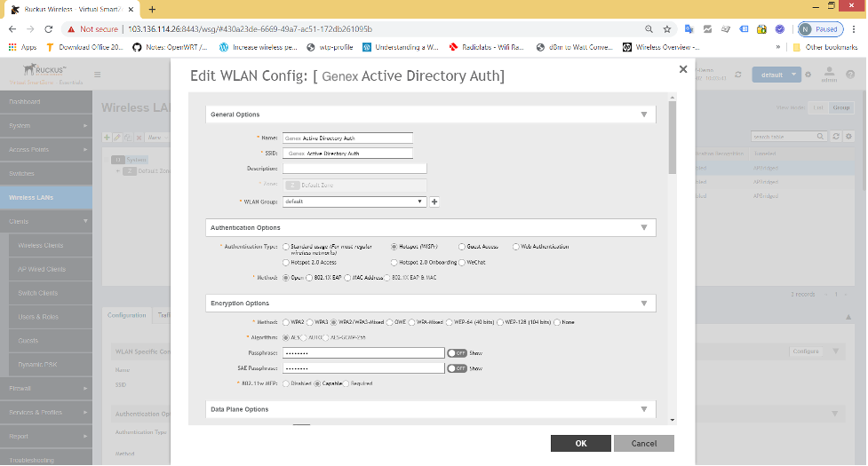This screenshot has width=868, height=466.
Task: Open the help question mark icon
Action: coord(850,75)
